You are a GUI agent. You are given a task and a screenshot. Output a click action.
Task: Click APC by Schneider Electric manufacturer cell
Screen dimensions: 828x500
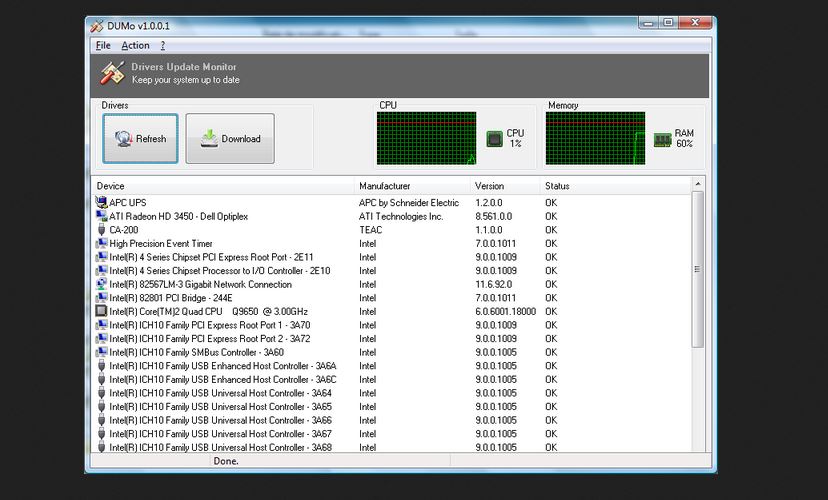click(409, 203)
